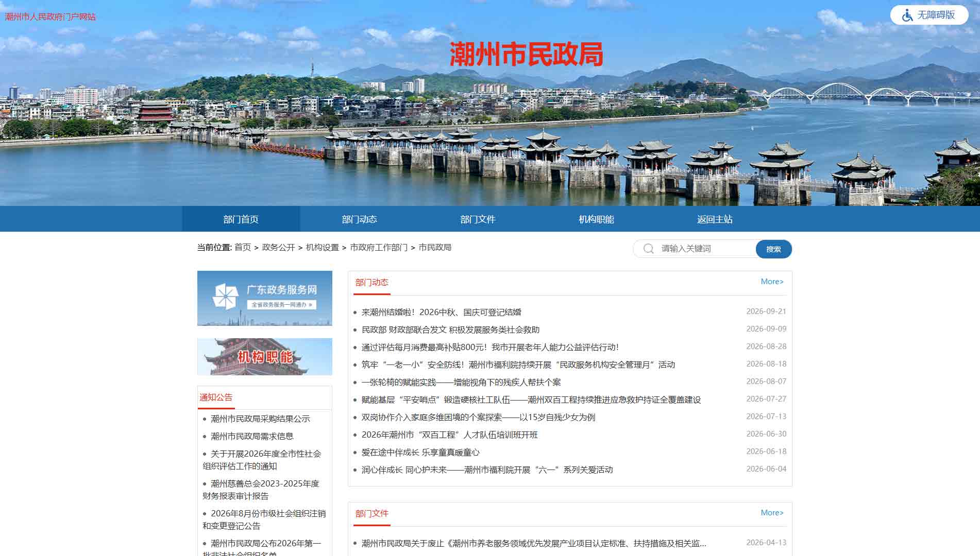Image resolution: width=980 pixels, height=556 pixels.
Task: Click the 部门文件 panel heading
Action: pos(372,513)
